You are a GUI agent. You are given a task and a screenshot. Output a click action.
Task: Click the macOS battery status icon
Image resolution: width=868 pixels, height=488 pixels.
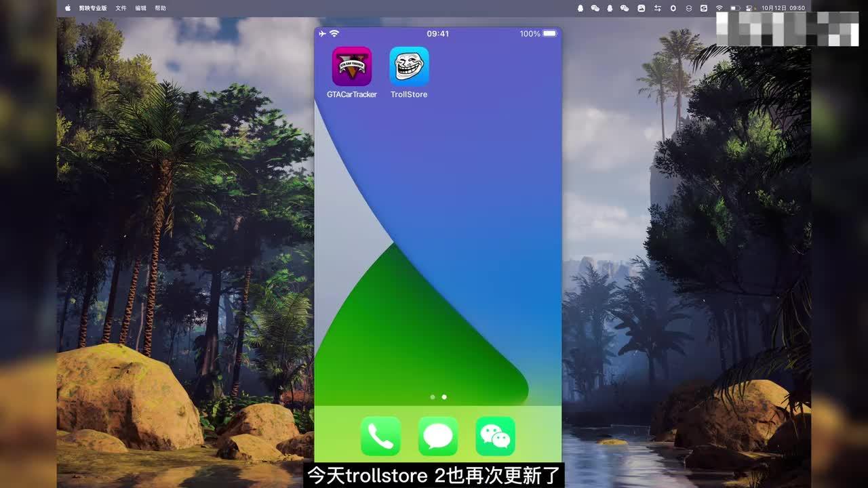[735, 8]
